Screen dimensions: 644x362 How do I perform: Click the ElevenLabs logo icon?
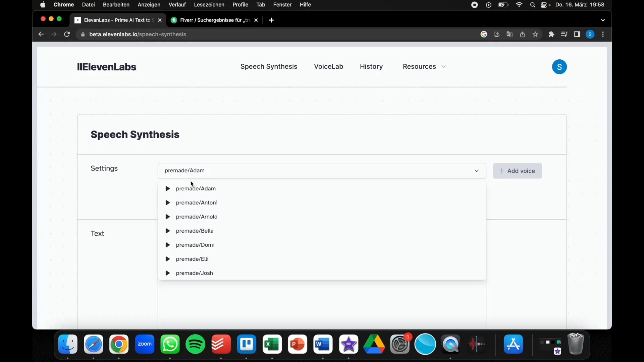(79, 66)
